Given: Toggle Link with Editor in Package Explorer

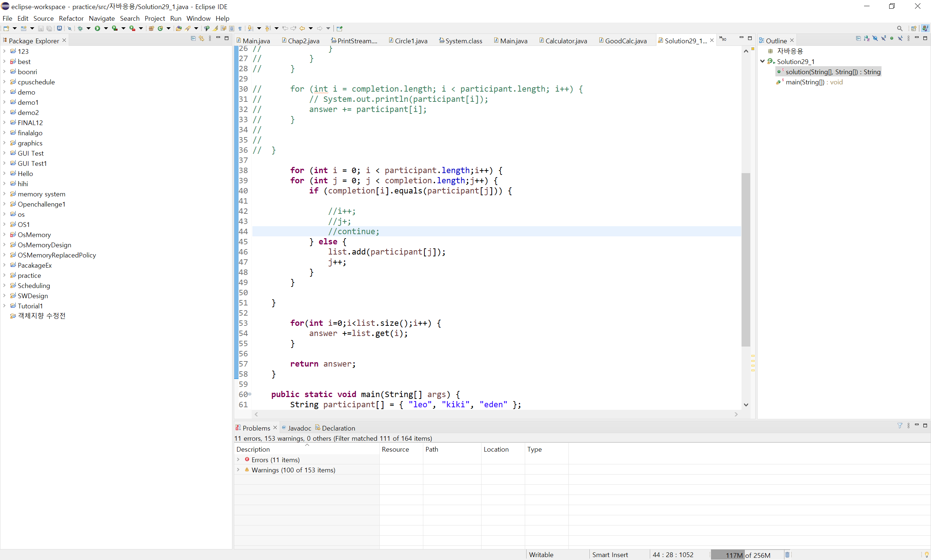Looking at the screenshot, I should coord(201,39).
